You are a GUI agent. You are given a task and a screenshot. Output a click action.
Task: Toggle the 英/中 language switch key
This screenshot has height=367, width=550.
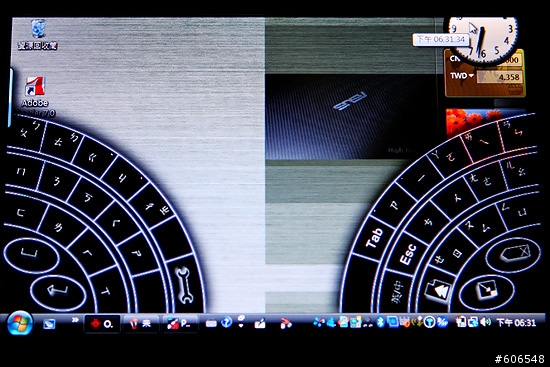pyautogui.click(x=396, y=292)
